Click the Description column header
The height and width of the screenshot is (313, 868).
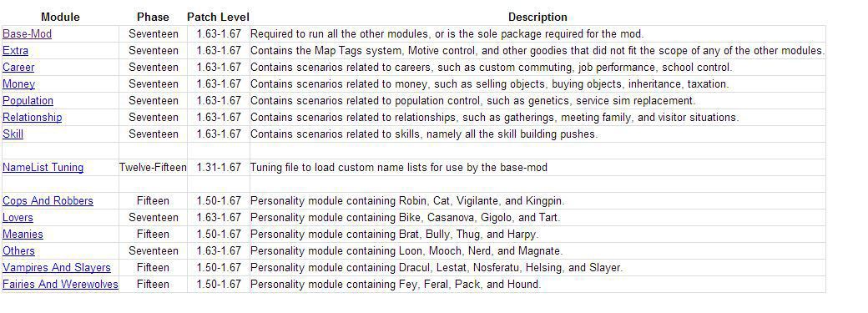(x=537, y=18)
